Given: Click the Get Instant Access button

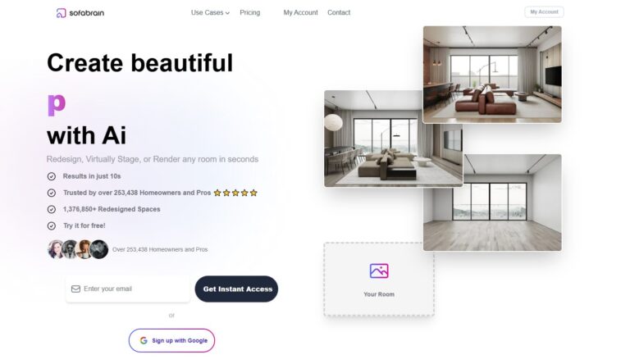Looking at the screenshot, I should tap(236, 289).
